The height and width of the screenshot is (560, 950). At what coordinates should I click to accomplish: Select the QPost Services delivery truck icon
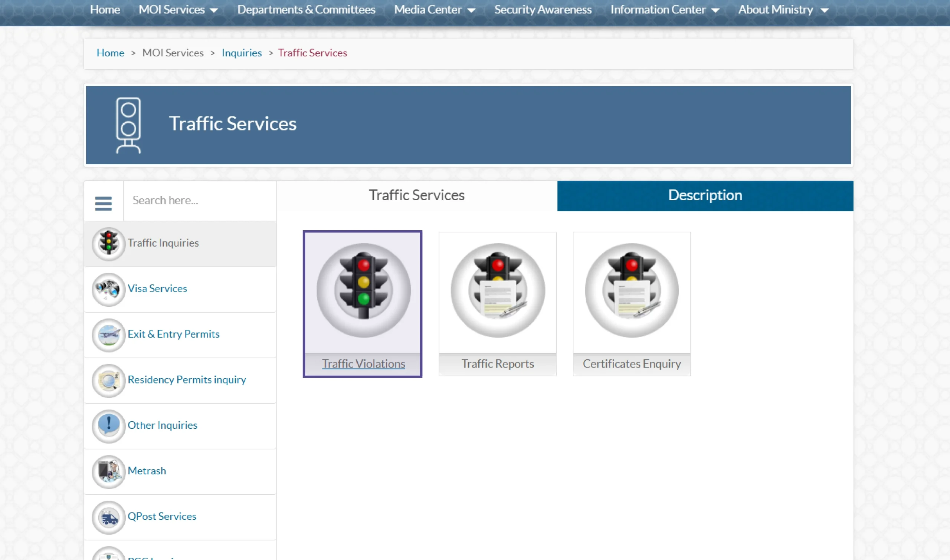[108, 517]
